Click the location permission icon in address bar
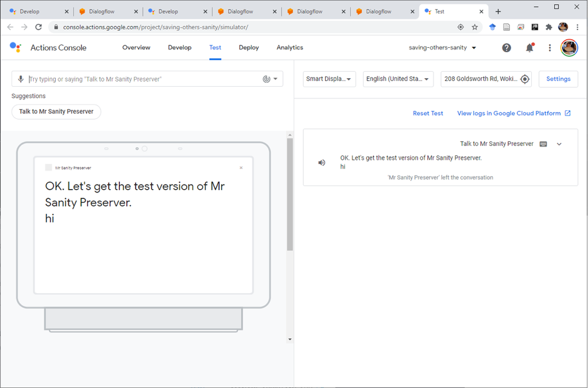588x388 pixels. click(x=461, y=27)
